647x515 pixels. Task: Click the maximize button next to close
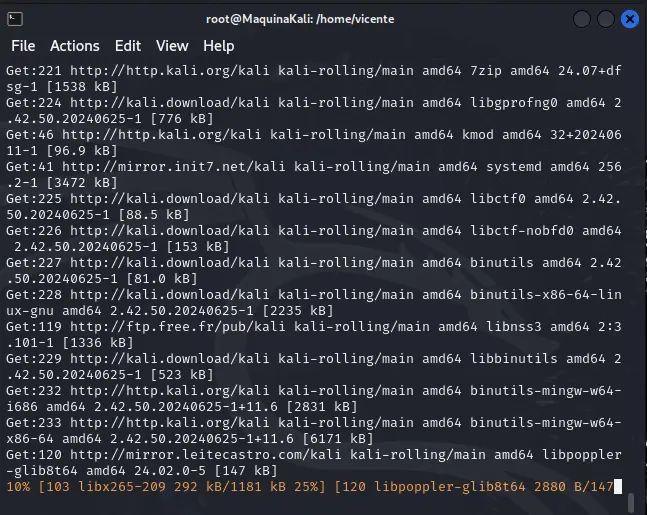tap(606, 19)
